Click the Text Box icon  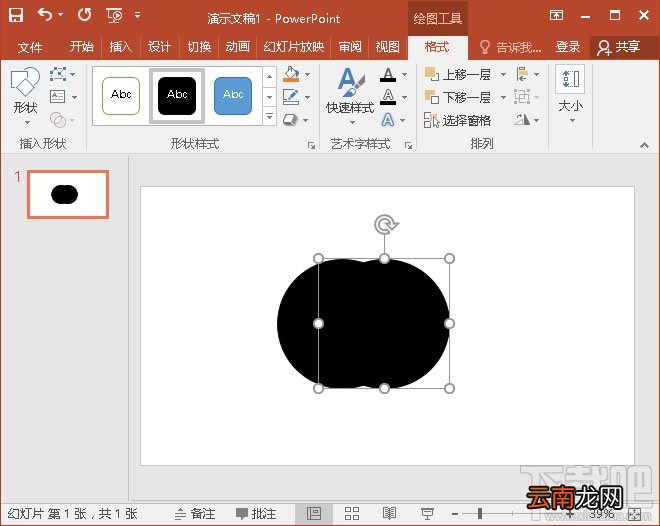(x=58, y=97)
